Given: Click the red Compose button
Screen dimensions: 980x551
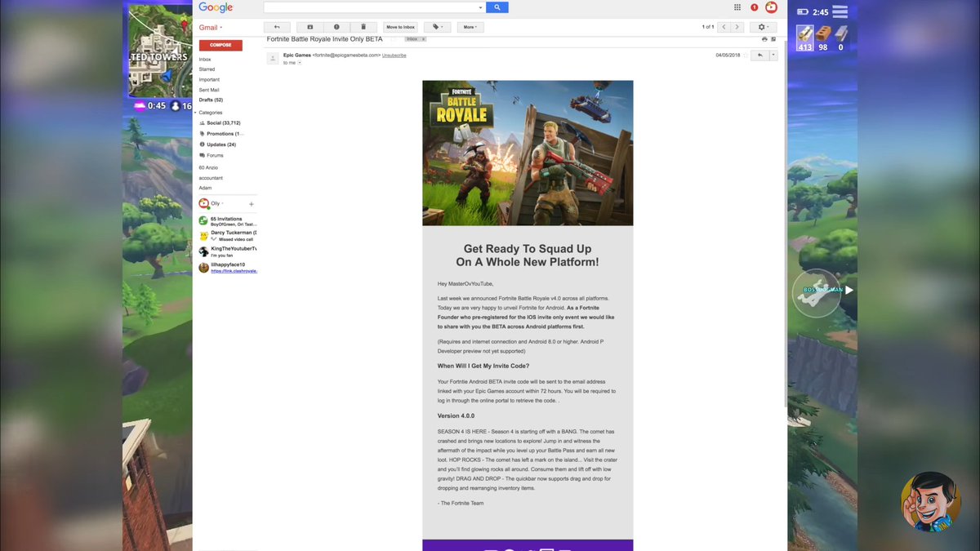Looking at the screenshot, I should (x=220, y=45).
